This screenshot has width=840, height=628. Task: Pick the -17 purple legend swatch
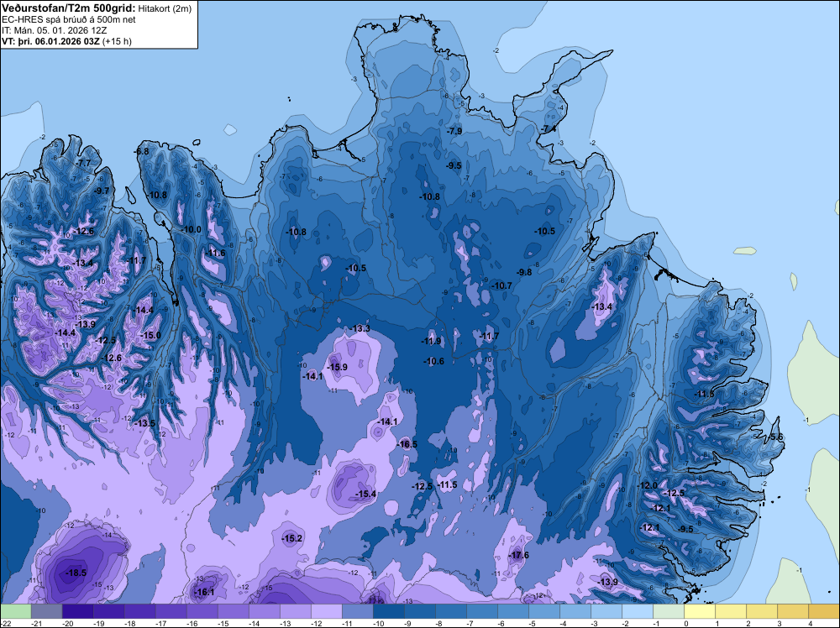pyautogui.click(x=171, y=611)
